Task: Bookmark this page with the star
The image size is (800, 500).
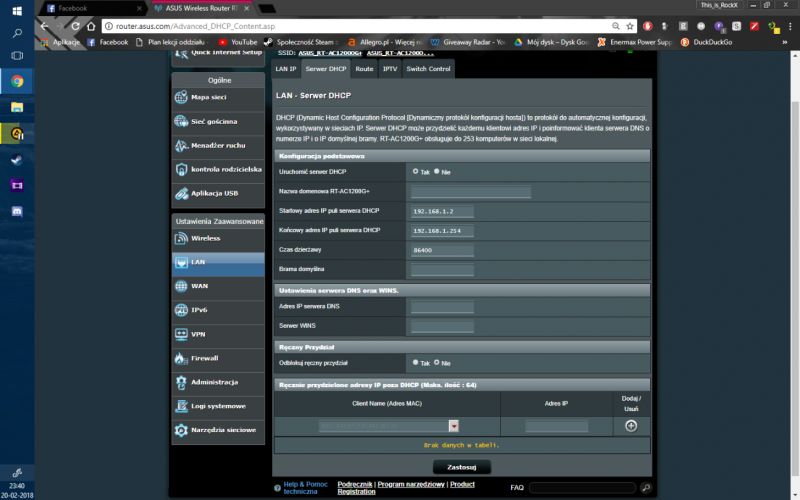Action: pos(630,26)
